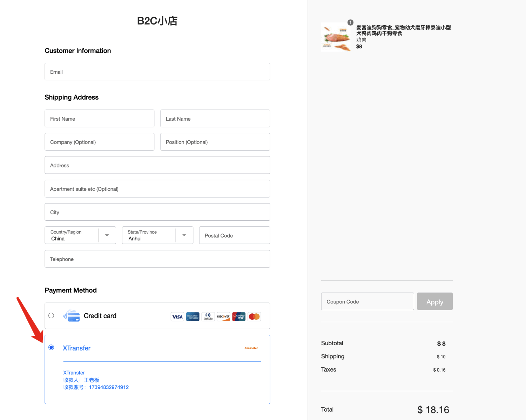Click the UnionPay card icon
This screenshot has height=420, width=526.
(x=239, y=316)
